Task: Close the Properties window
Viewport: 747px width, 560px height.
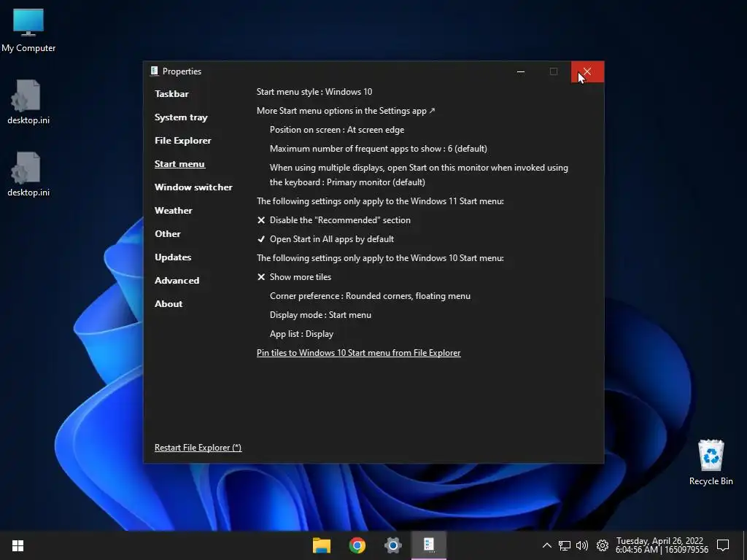Action: (x=587, y=72)
